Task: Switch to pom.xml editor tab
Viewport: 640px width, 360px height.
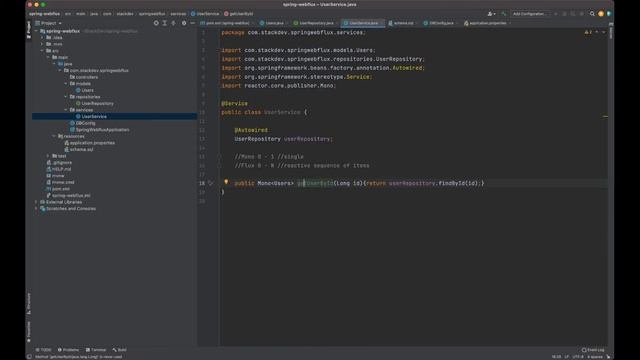Action: point(227,23)
